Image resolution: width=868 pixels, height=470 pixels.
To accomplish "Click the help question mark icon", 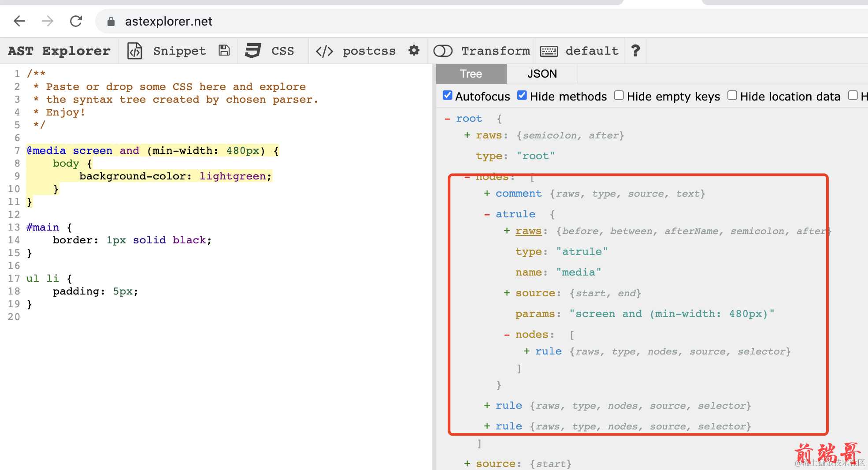I will click(635, 51).
